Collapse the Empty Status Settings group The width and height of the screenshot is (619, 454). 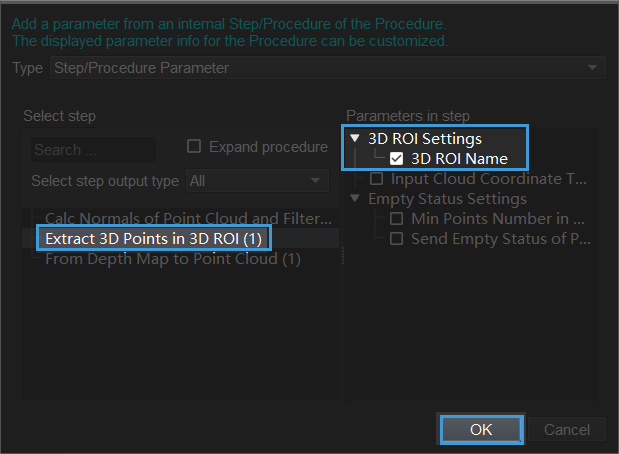pos(355,199)
